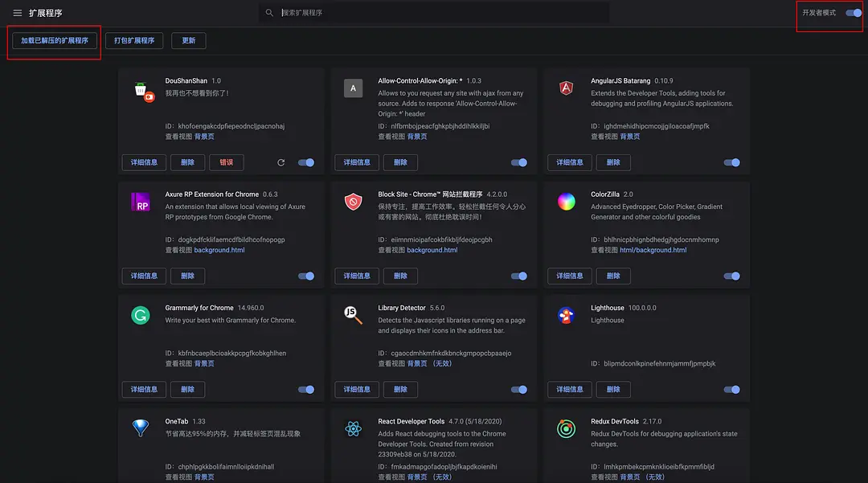The width and height of the screenshot is (868, 483).
Task: Turn off the Lighthouse extension toggle
Action: click(732, 390)
